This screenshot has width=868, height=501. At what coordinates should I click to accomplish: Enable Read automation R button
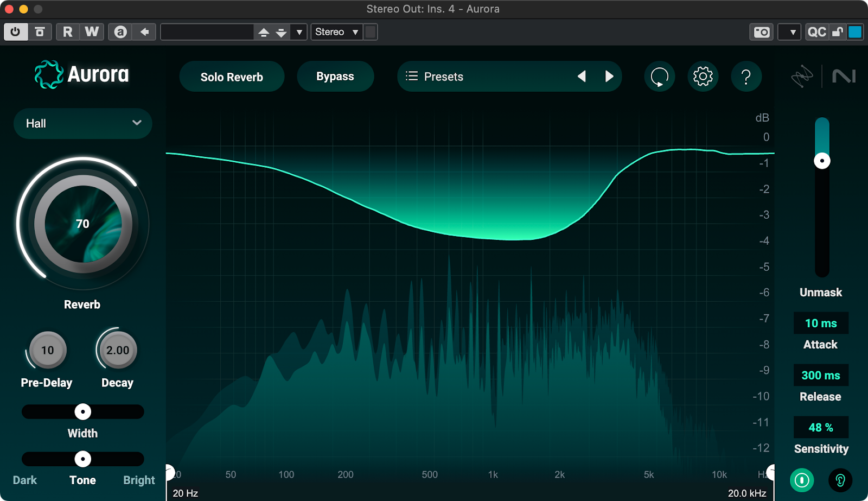68,32
